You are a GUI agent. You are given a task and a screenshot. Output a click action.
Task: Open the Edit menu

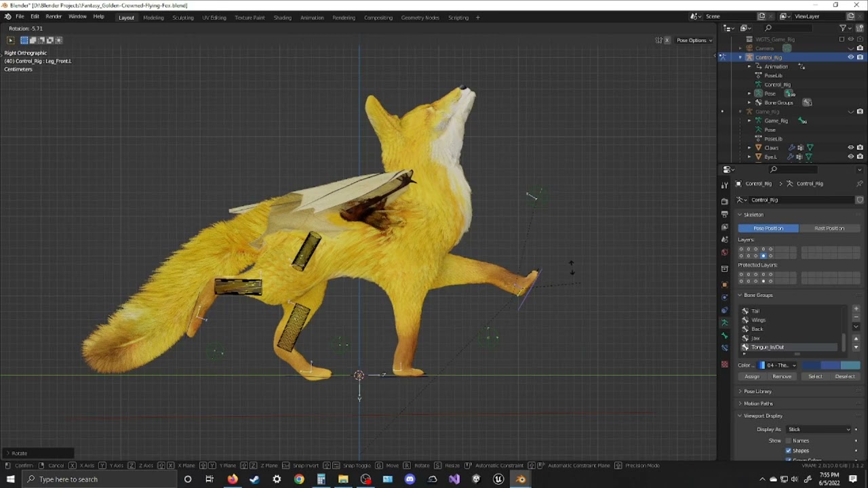point(35,16)
